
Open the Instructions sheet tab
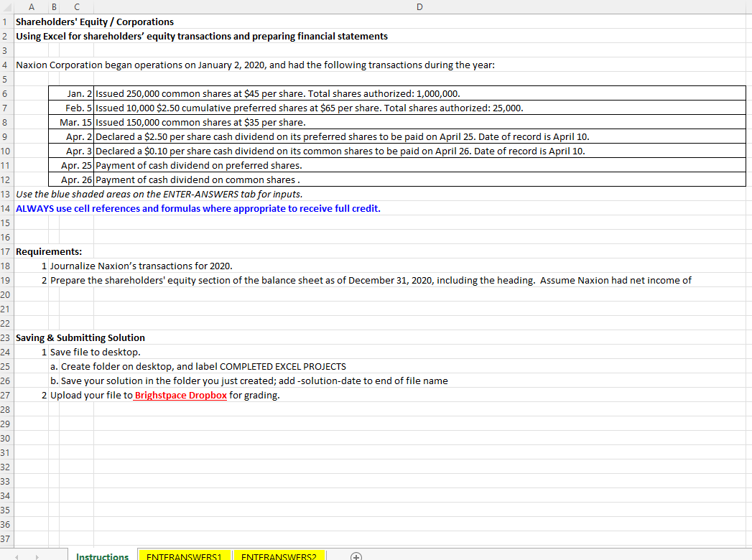coord(102,555)
